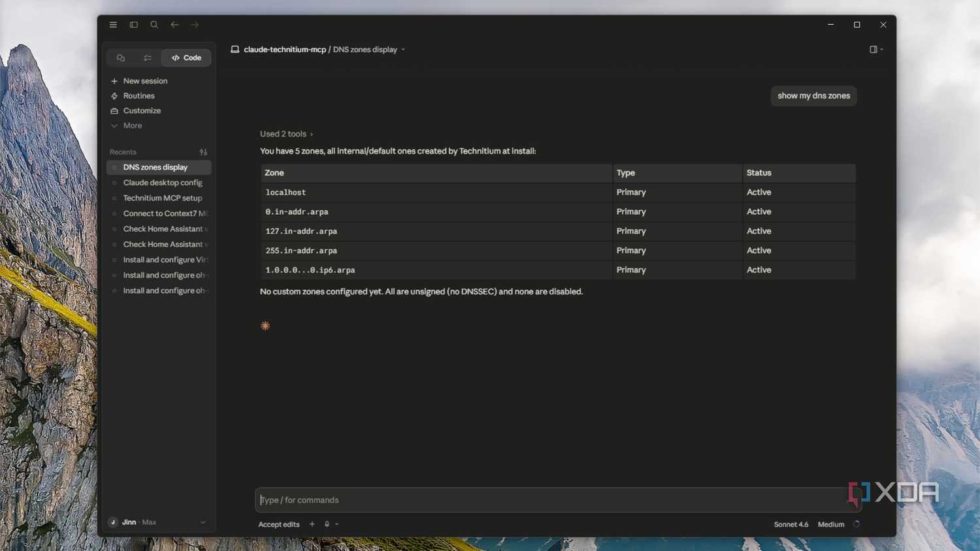Switch to the tasks list tab
The width and height of the screenshot is (980, 551).
(x=148, y=58)
